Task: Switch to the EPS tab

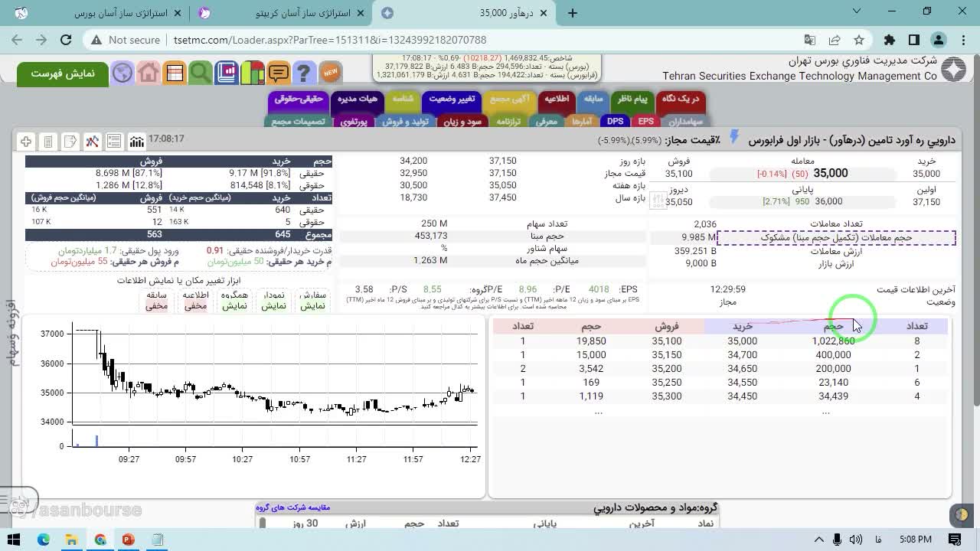Action: click(645, 121)
